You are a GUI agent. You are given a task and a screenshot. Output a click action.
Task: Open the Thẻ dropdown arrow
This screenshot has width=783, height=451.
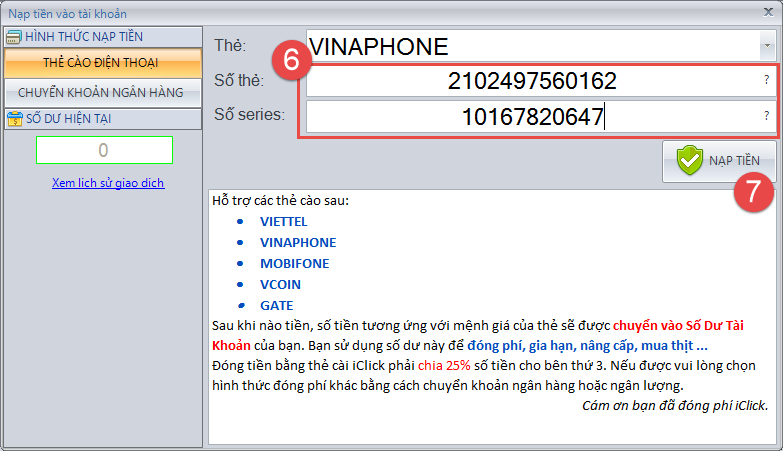[x=768, y=45]
